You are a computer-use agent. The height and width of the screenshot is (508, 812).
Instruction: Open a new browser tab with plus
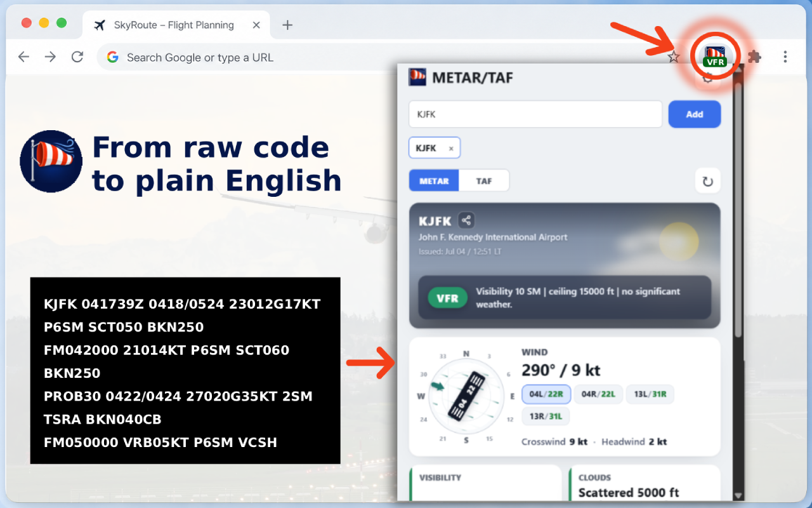point(287,25)
